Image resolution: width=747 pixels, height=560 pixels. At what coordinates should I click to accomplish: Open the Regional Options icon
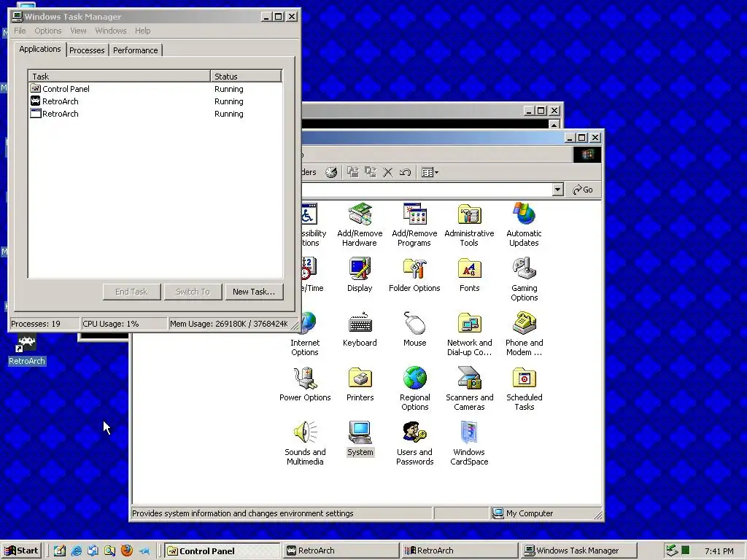tap(414, 389)
